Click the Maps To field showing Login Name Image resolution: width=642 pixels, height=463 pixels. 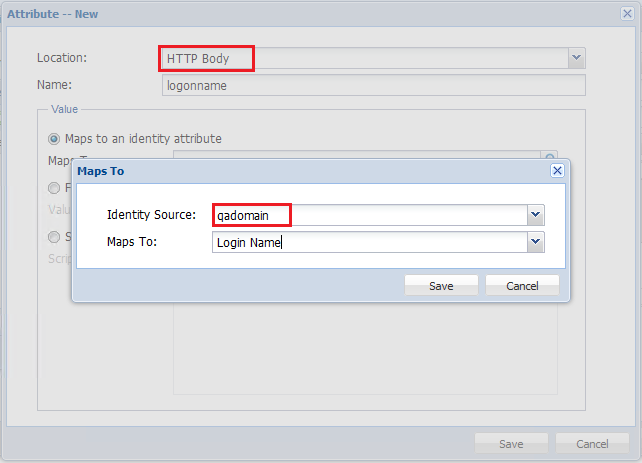point(370,241)
